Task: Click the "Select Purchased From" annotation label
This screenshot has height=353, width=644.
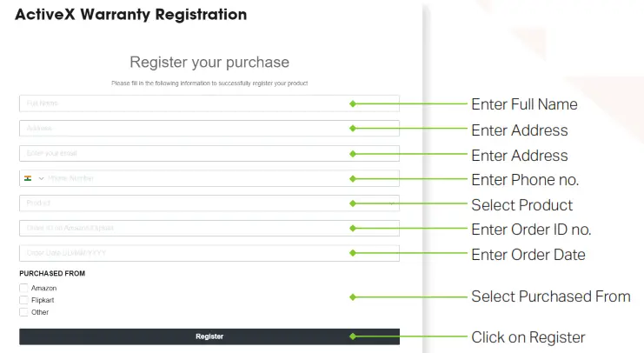Action: [550, 296]
